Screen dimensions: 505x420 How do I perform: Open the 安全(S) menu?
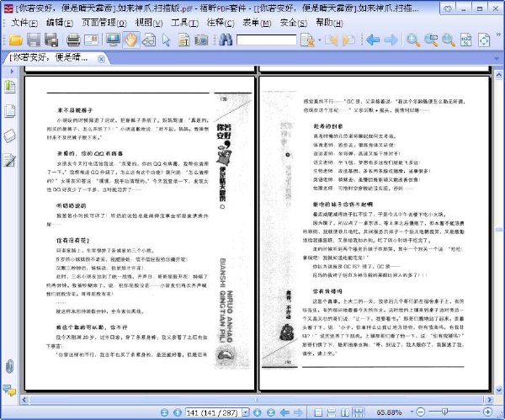[294, 23]
